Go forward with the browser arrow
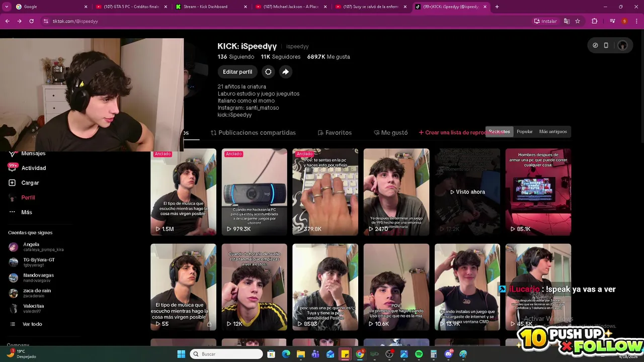Viewport: 644px width, 362px height. pyautogui.click(x=19, y=21)
